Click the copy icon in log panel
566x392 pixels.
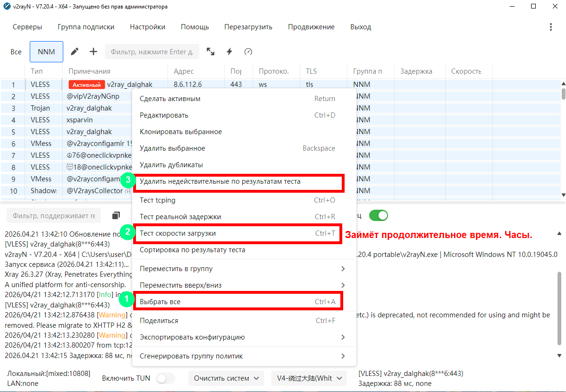click(x=116, y=216)
